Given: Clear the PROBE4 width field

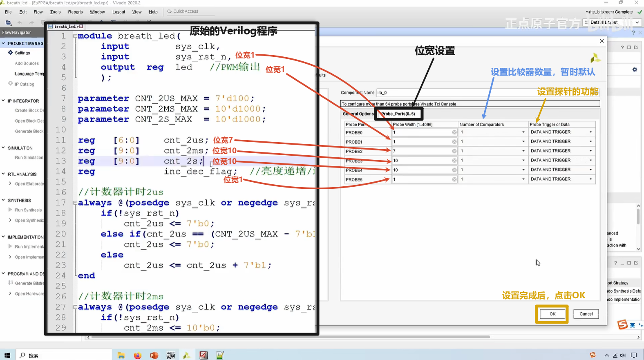Looking at the screenshot, I should click(x=454, y=170).
